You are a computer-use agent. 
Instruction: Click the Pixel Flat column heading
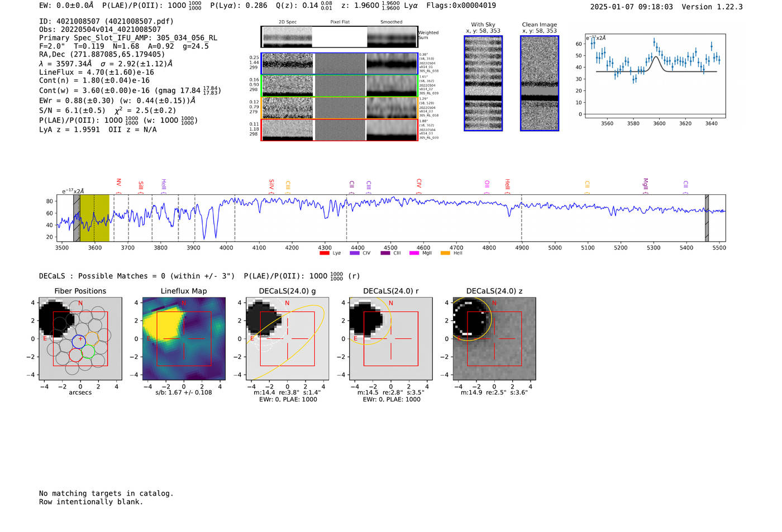click(x=340, y=22)
